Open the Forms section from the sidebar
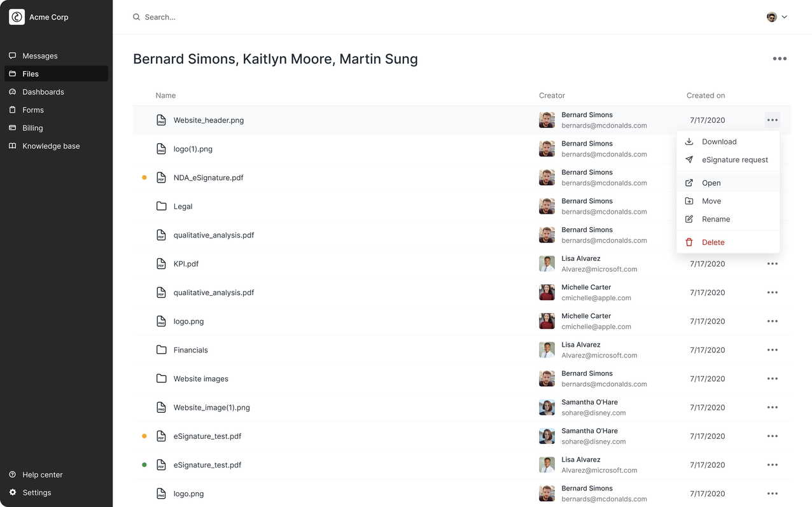 point(12,109)
